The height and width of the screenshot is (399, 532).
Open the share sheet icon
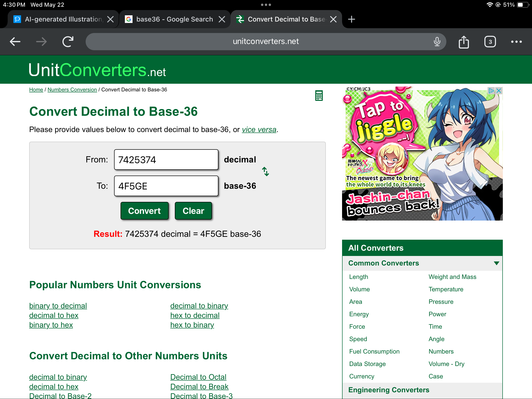463,42
